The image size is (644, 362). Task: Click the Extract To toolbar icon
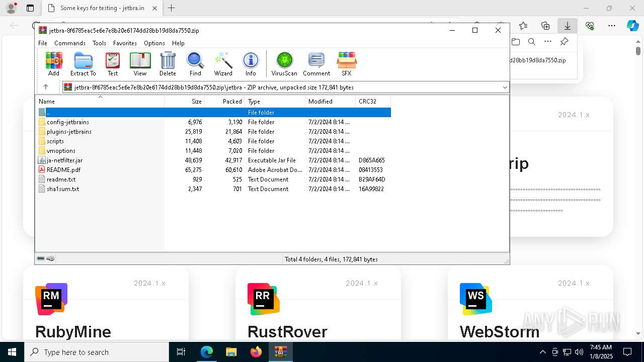(83, 64)
